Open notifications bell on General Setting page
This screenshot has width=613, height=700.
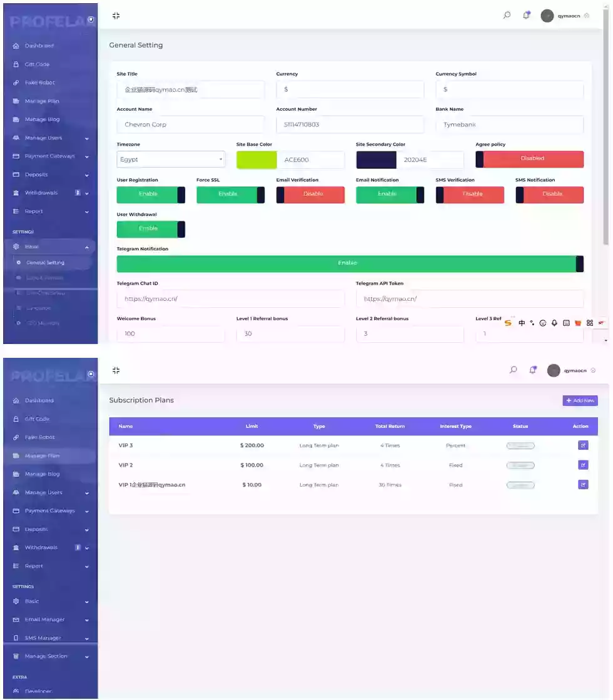(x=526, y=16)
